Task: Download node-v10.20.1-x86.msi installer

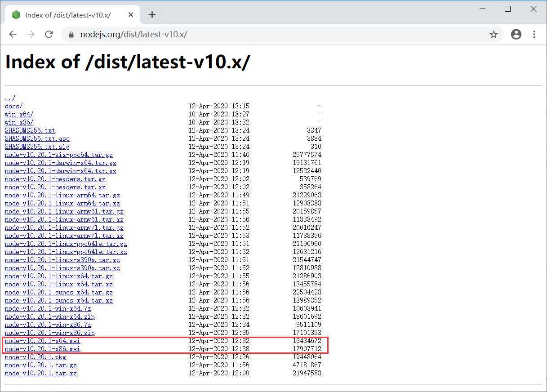Action: tap(43, 349)
